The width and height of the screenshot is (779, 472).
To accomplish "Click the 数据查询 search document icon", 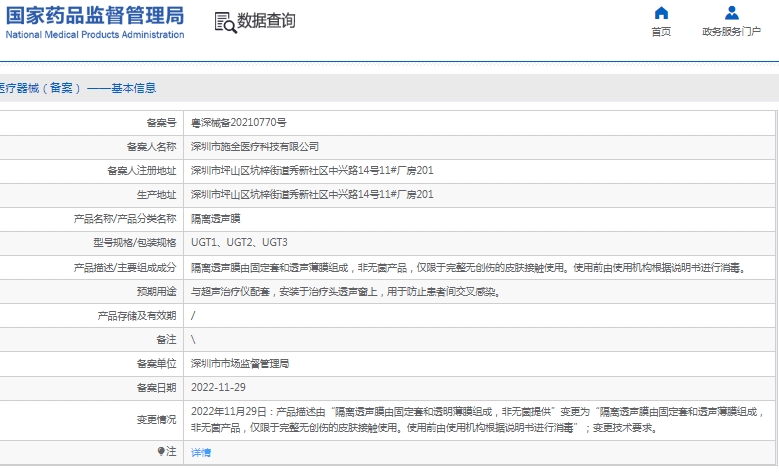I will pos(225,22).
